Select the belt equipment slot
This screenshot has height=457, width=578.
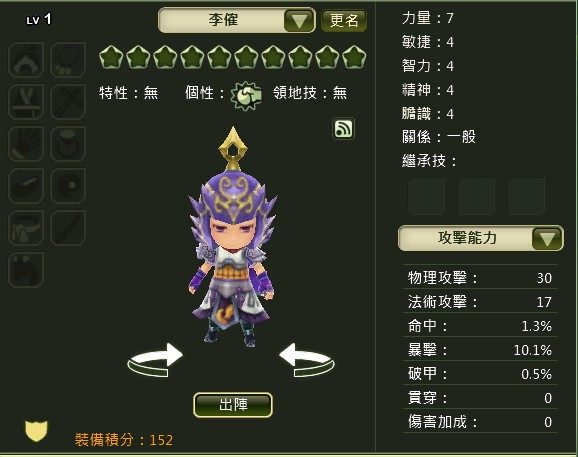point(26,228)
